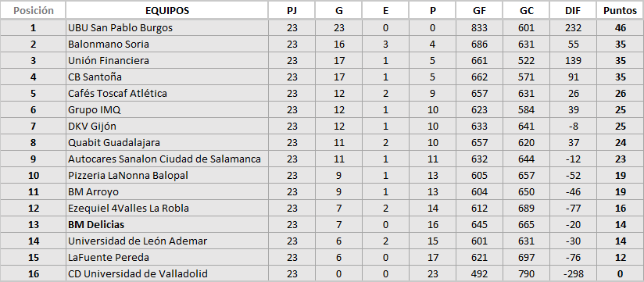Select the 46 points cell
The image size is (644, 282).
pos(620,28)
